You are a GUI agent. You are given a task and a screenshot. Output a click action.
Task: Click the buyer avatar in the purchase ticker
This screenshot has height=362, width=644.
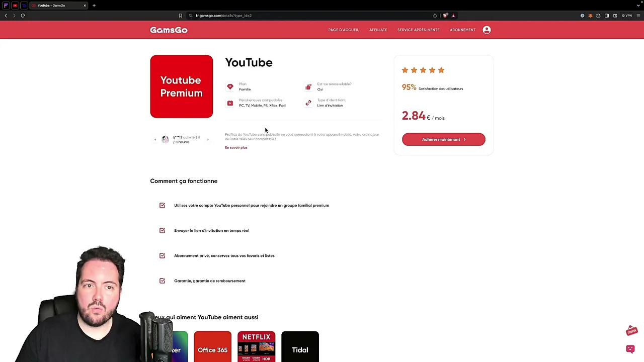pos(165,139)
